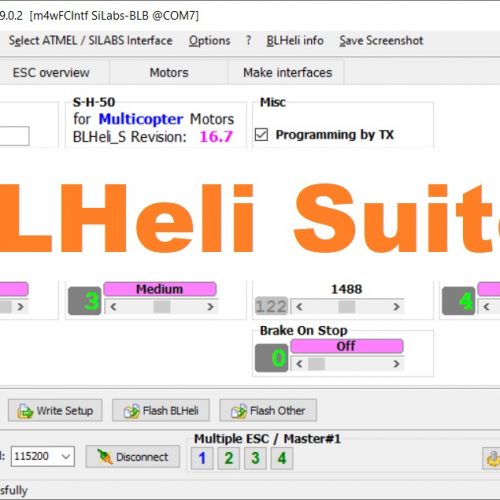
Task: Switch to the Make interfaces tab
Action: 287,72
